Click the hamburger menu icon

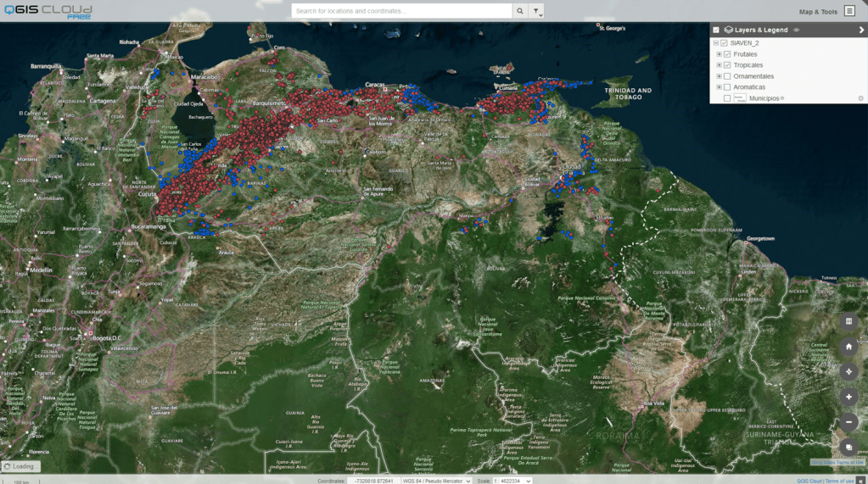[849, 11]
